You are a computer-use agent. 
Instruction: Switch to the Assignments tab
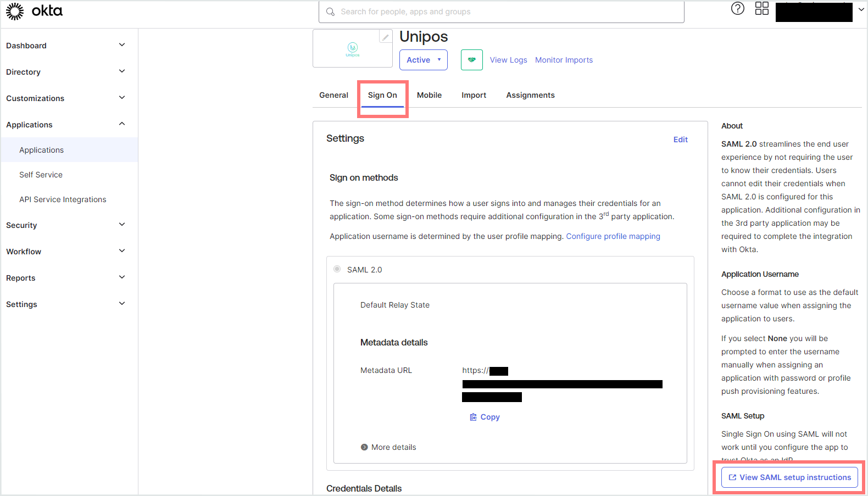click(530, 95)
